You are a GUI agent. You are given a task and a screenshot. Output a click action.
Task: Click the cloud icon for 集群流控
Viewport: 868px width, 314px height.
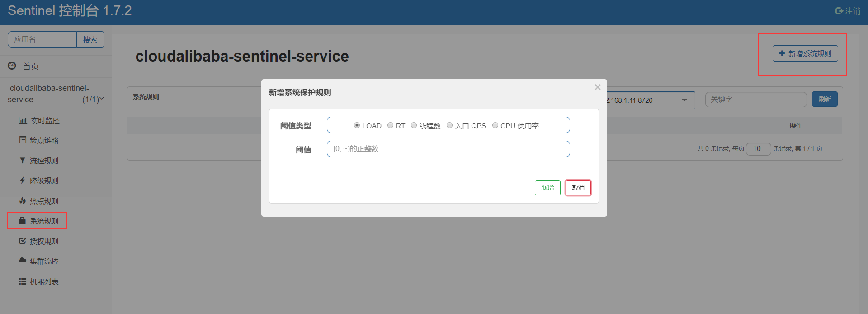click(23, 261)
